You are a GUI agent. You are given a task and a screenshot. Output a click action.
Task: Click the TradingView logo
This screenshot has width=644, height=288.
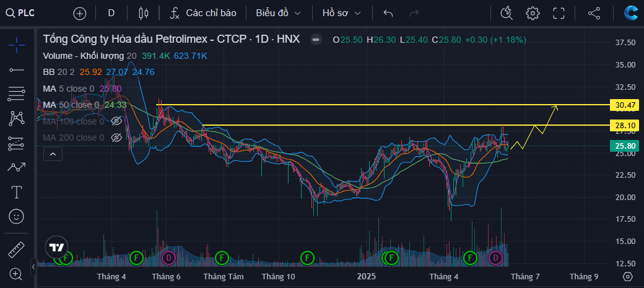56,247
